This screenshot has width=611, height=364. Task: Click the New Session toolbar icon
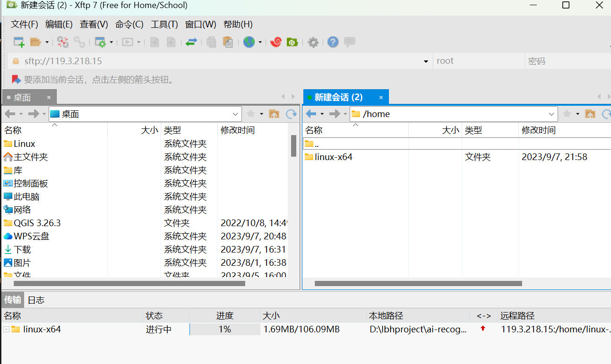(x=19, y=42)
